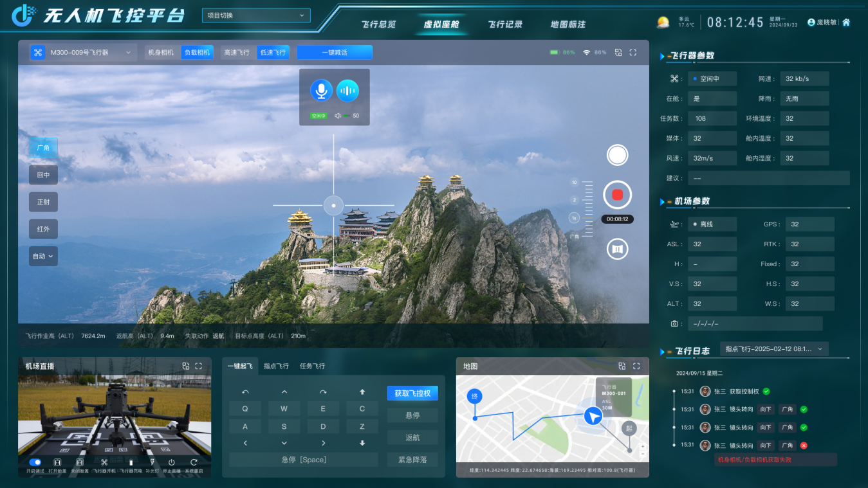Click the fill light (补光灯) icon

point(152,462)
